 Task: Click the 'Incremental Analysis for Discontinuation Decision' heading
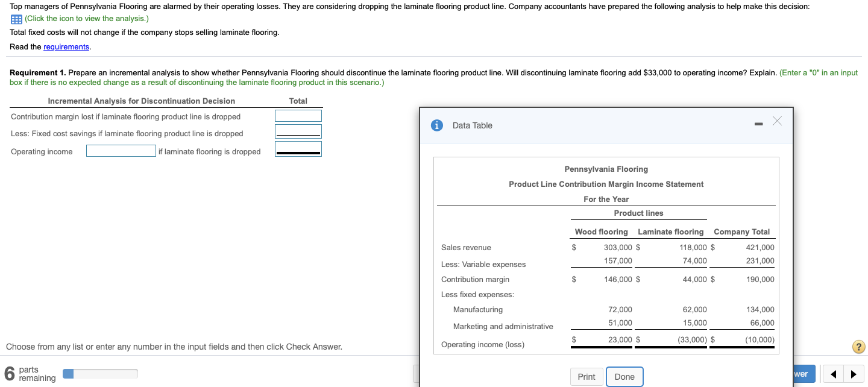(x=142, y=101)
